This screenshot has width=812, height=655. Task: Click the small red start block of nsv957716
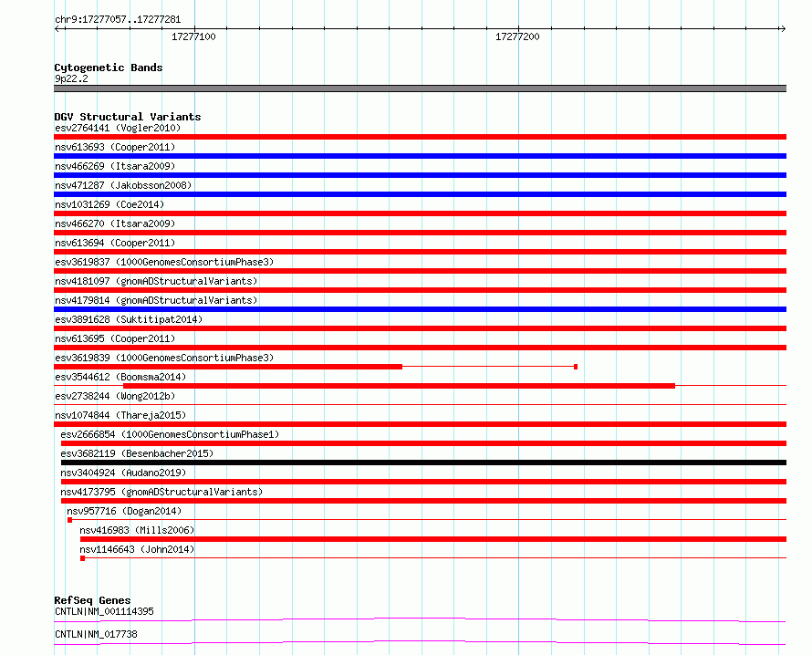[x=70, y=520]
